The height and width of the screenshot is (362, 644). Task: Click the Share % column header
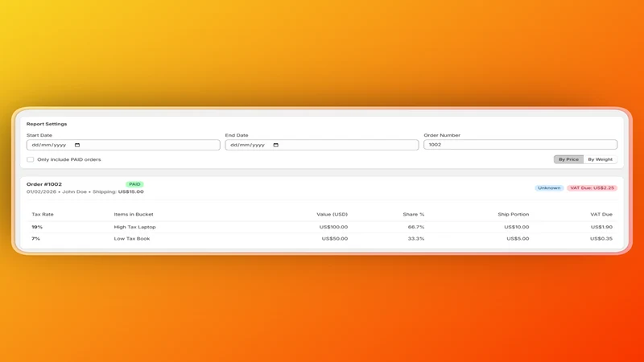(414, 214)
